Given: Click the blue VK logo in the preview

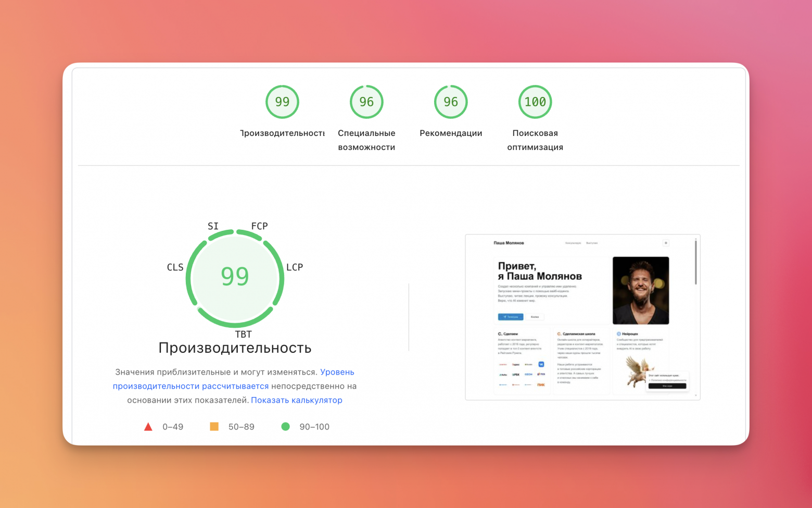Looking at the screenshot, I should (541, 364).
